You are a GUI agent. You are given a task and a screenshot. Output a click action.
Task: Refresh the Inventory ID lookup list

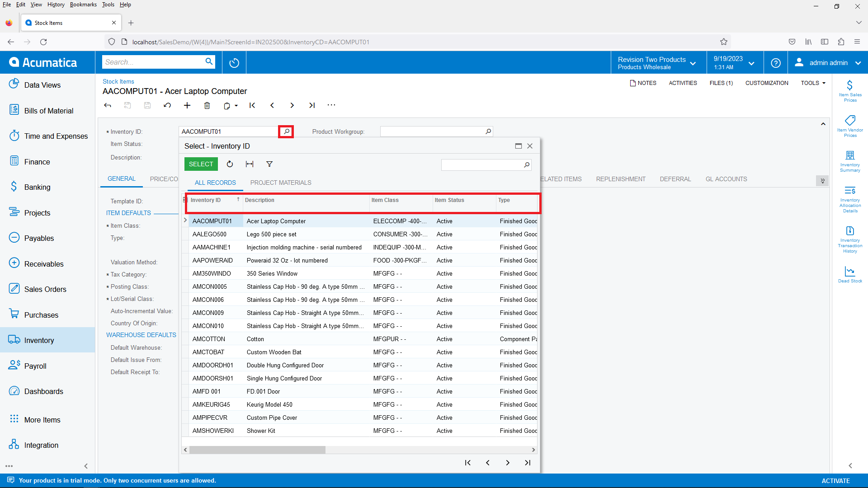point(230,164)
